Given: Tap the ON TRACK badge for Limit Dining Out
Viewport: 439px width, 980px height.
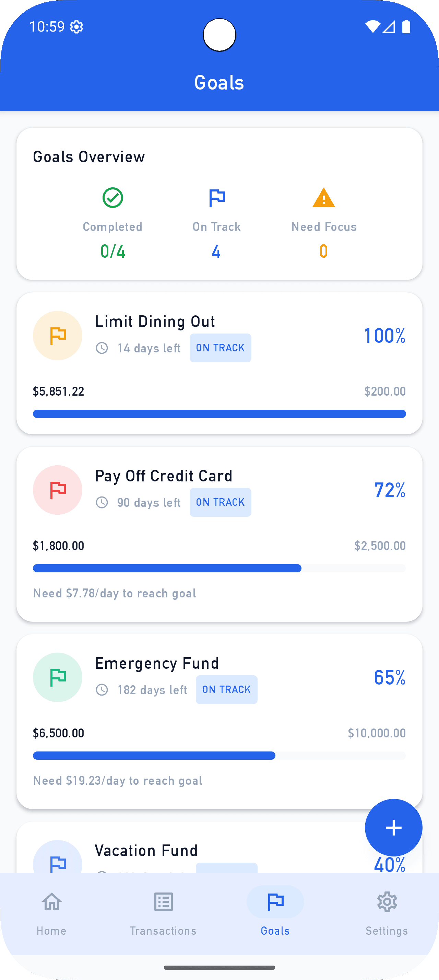Looking at the screenshot, I should (x=221, y=348).
